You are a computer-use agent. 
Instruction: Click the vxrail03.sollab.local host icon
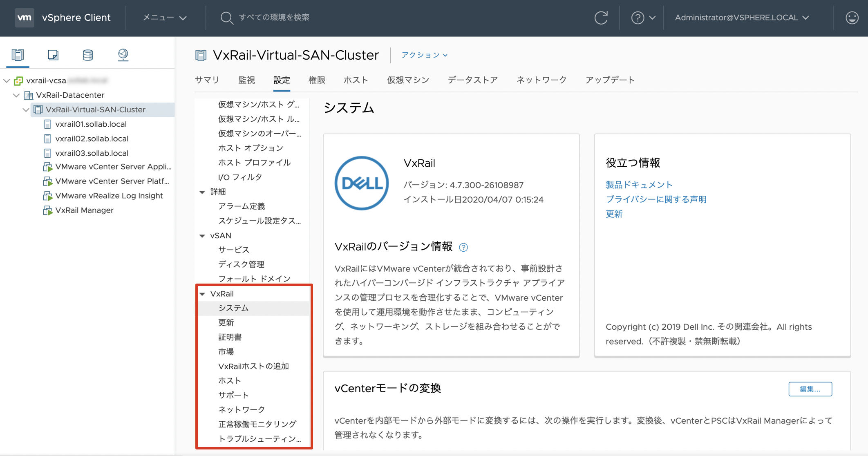(x=47, y=153)
